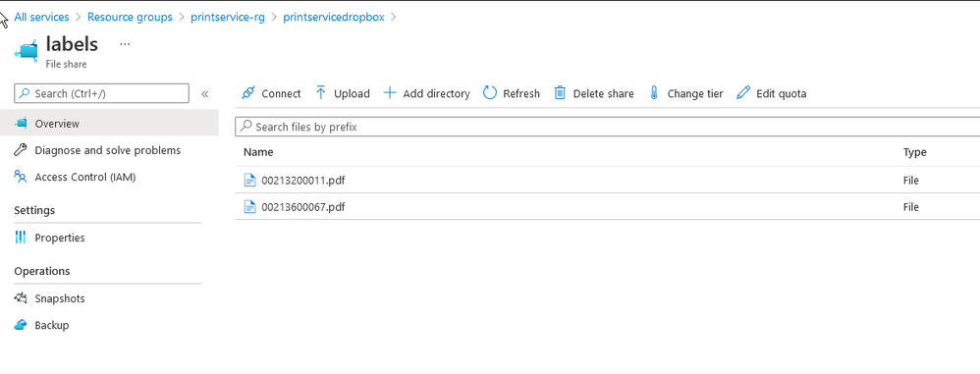The image size is (980, 374).
Task: Open Access Control (IAM)
Action: point(85,177)
